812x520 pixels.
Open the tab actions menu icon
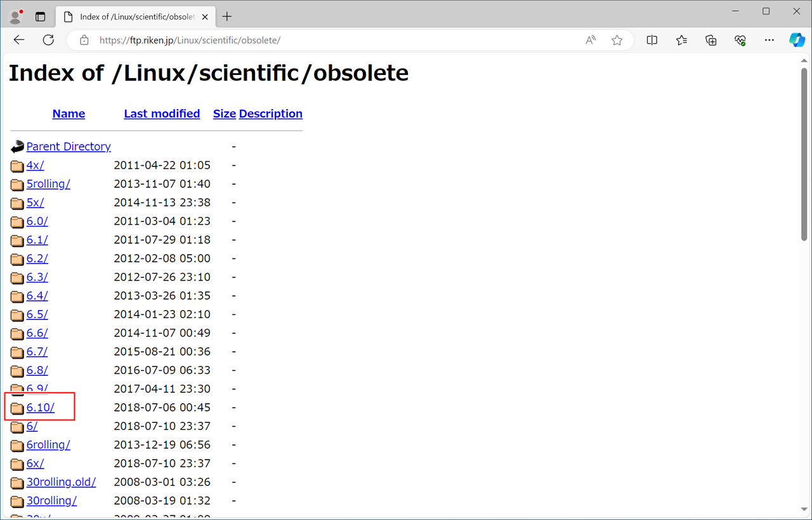click(x=41, y=17)
